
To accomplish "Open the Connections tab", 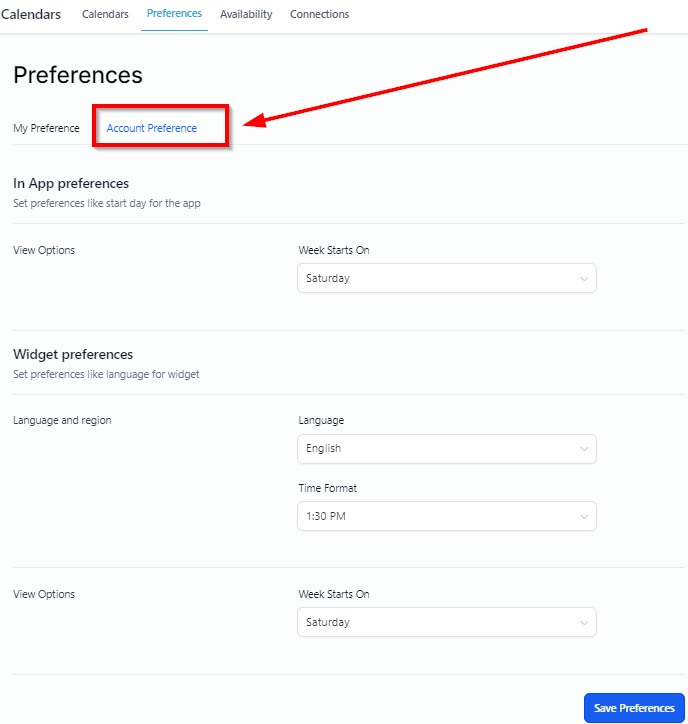I will pos(319,14).
